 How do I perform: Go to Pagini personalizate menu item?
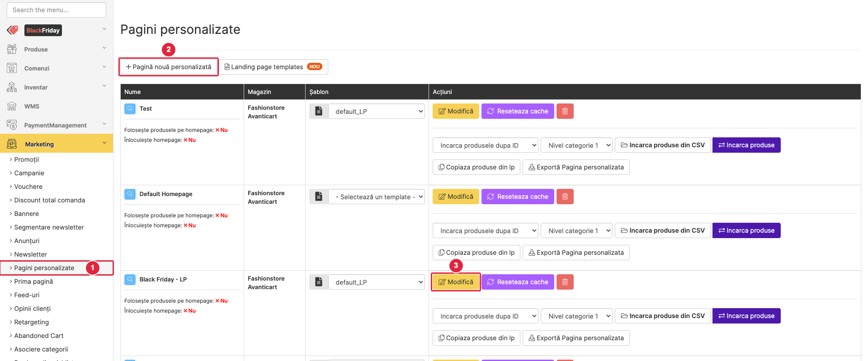coord(44,268)
